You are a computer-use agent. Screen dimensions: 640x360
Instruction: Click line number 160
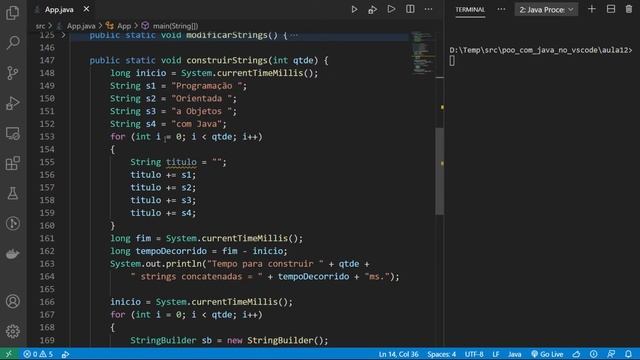(x=47, y=226)
